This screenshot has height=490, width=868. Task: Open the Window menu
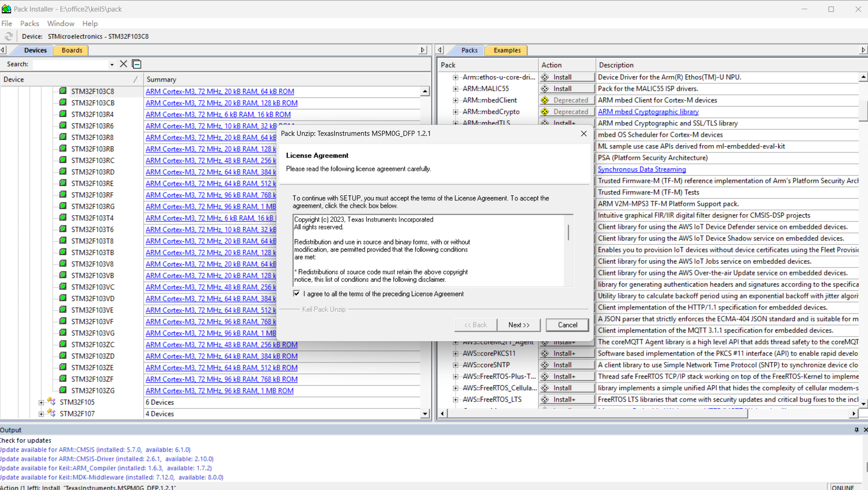coord(61,23)
